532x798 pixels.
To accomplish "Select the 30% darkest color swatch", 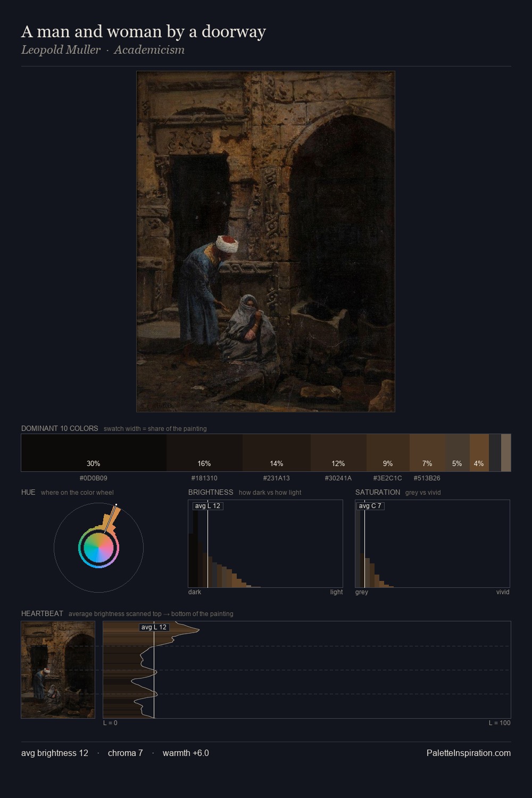I will coord(94,453).
